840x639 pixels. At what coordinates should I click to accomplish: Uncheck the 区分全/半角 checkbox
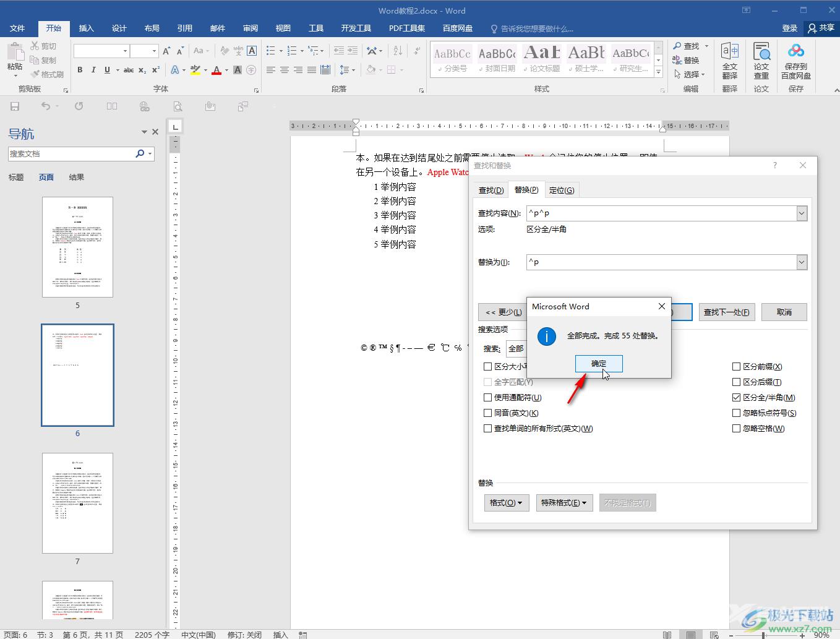tap(736, 397)
